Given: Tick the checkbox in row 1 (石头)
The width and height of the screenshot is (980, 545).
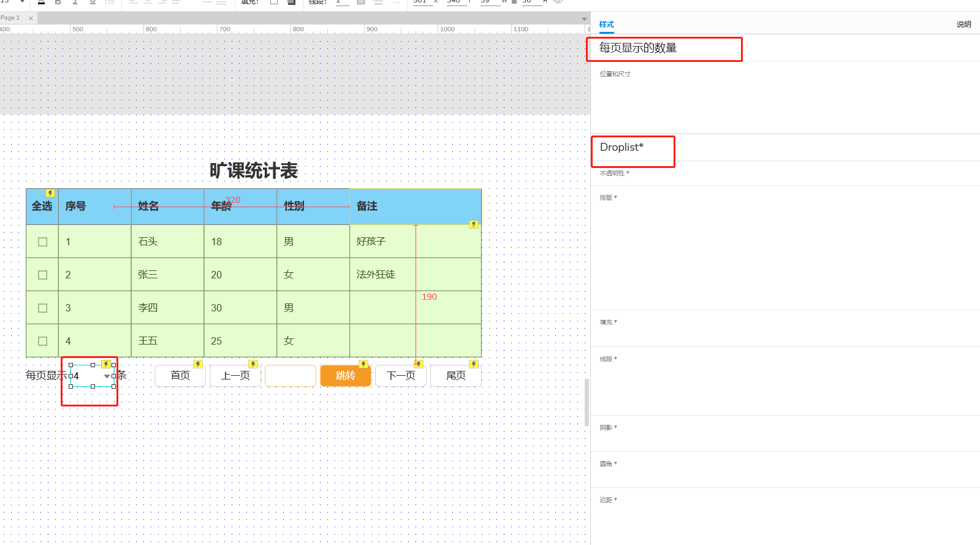Looking at the screenshot, I should click(x=42, y=242).
